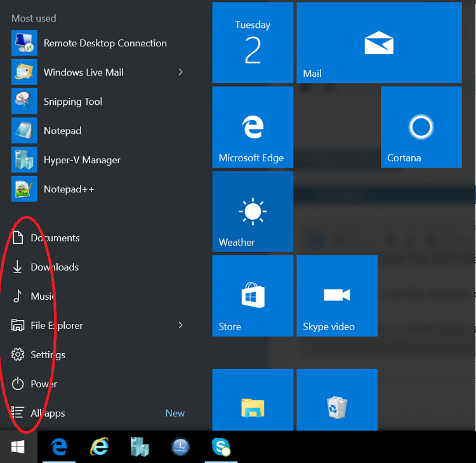Click the Power label text
This screenshot has height=463, width=476.
44,384
